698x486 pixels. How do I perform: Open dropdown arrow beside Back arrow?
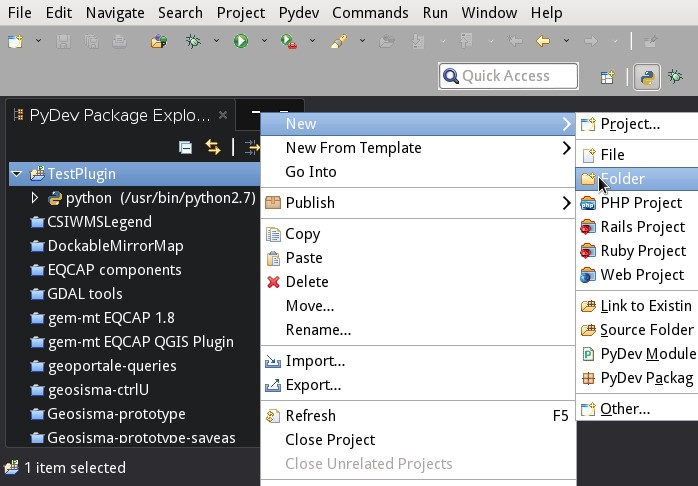click(x=566, y=41)
